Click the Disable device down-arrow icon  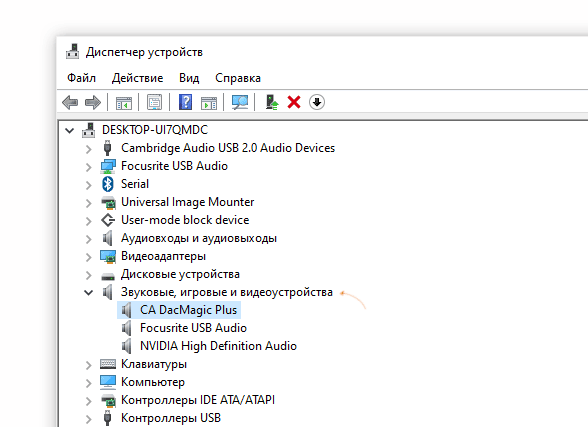317,102
